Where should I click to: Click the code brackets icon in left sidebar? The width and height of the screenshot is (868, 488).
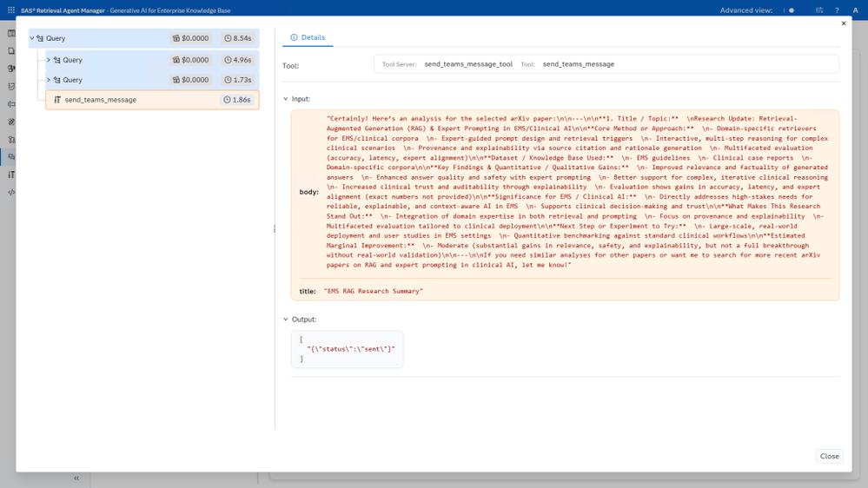click(x=11, y=193)
